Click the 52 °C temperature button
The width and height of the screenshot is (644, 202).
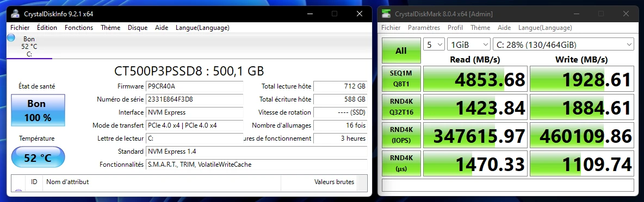click(38, 157)
